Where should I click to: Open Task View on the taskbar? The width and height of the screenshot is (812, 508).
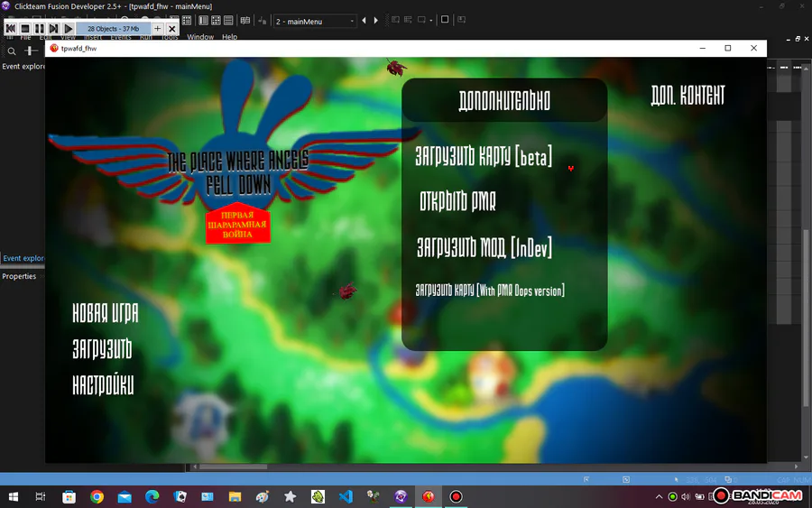point(41,496)
